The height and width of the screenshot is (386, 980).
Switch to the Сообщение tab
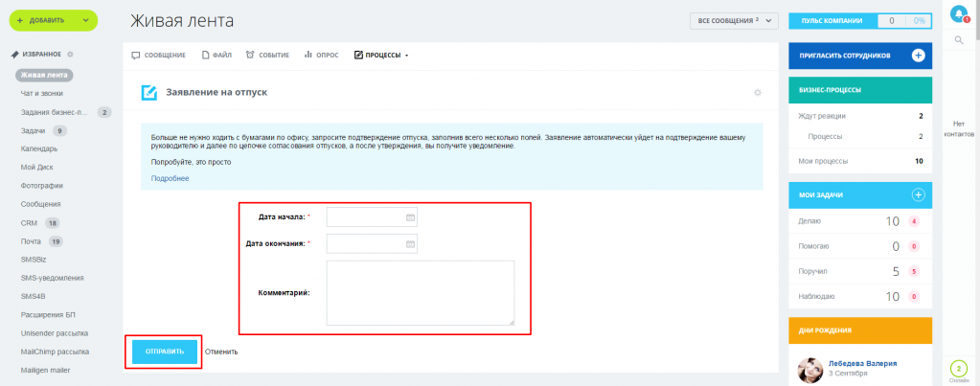coord(159,55)
